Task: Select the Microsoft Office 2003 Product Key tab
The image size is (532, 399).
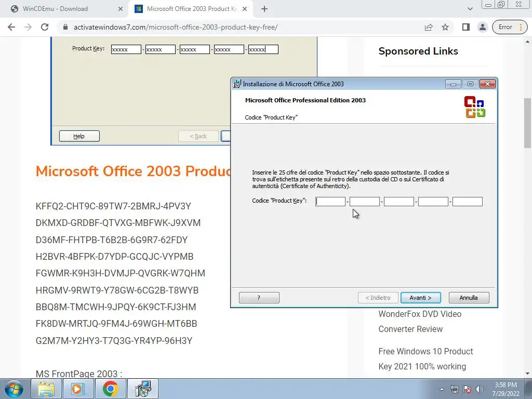Action: point(191,9)
